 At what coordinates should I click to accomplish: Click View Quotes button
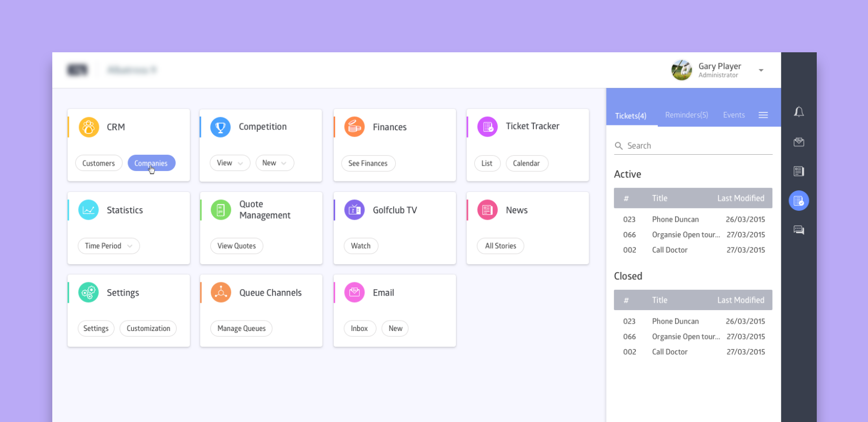(237, 246)
